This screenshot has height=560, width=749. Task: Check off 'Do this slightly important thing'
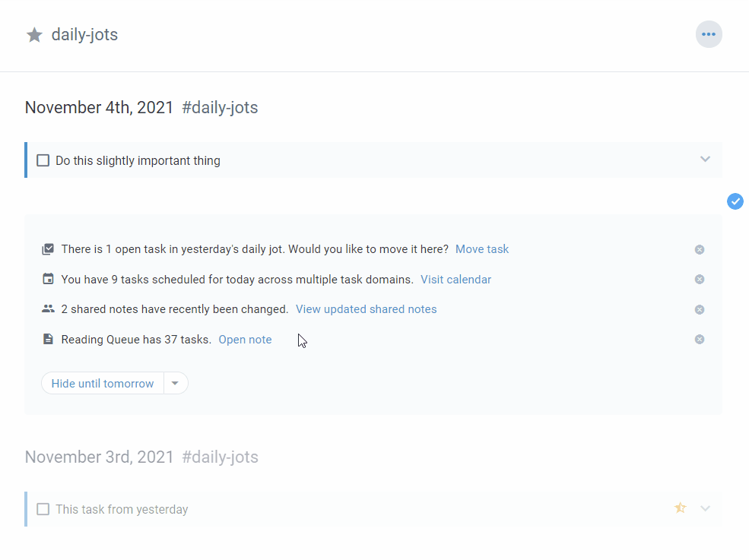43,160
